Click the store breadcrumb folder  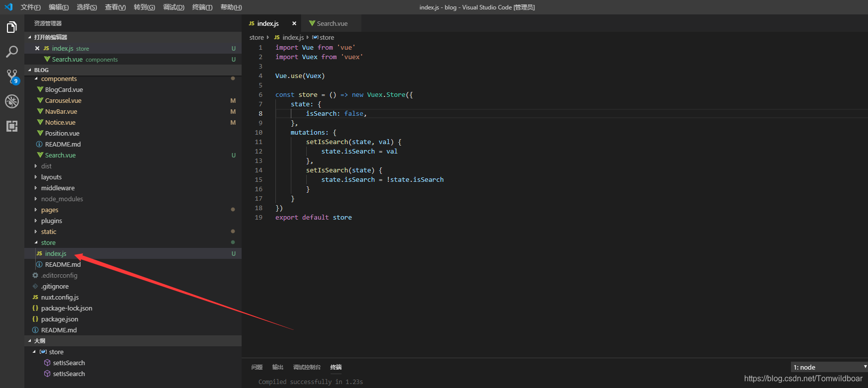(x=257, y=37)
